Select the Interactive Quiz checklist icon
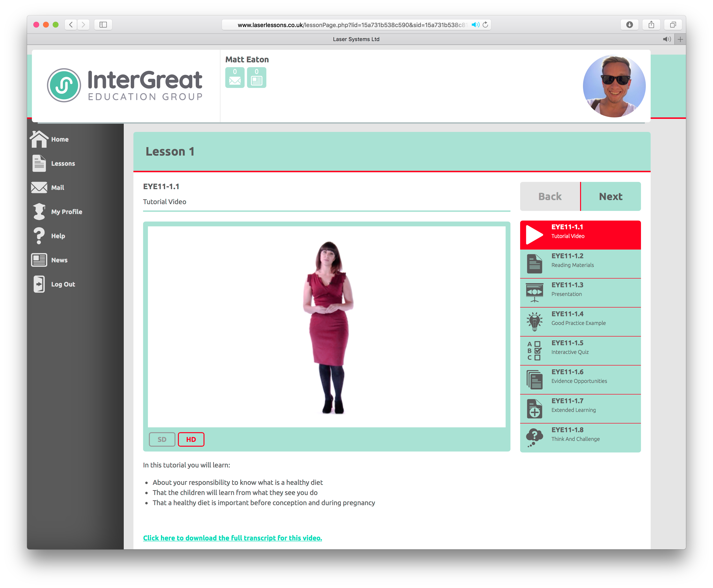713x588 pixels. pyautogui.click(x=534, y=351)
